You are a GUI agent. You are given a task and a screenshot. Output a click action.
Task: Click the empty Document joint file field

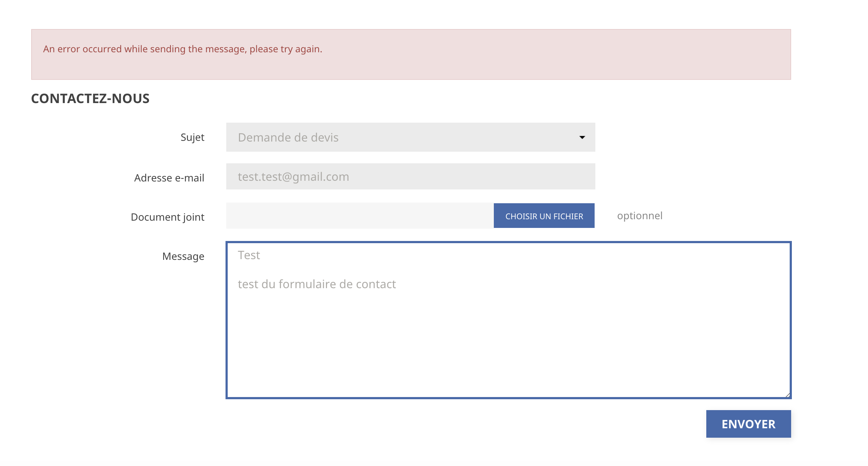click(359, 216)
